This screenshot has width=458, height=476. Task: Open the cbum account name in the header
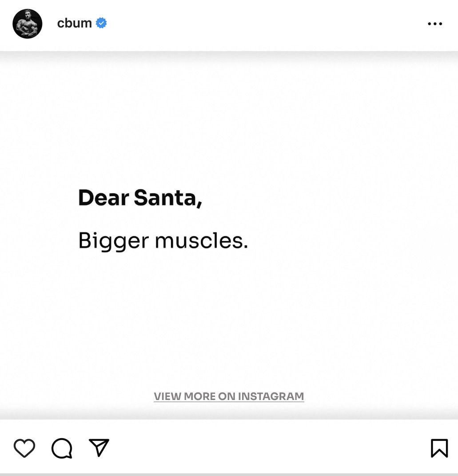point(74,23)
